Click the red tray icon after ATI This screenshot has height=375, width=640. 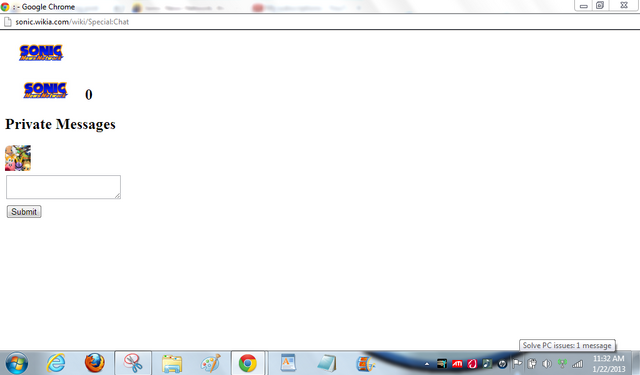tap(472, 364)
